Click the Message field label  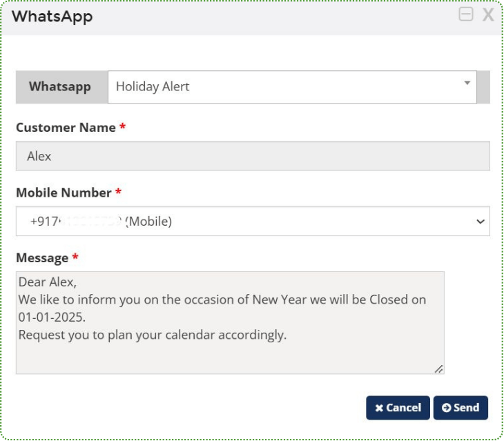(x=42, y=257)
